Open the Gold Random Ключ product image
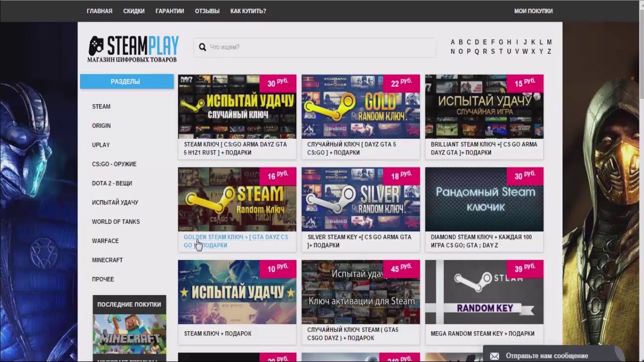Screen dimensions: 644x362 coord(361,107)
